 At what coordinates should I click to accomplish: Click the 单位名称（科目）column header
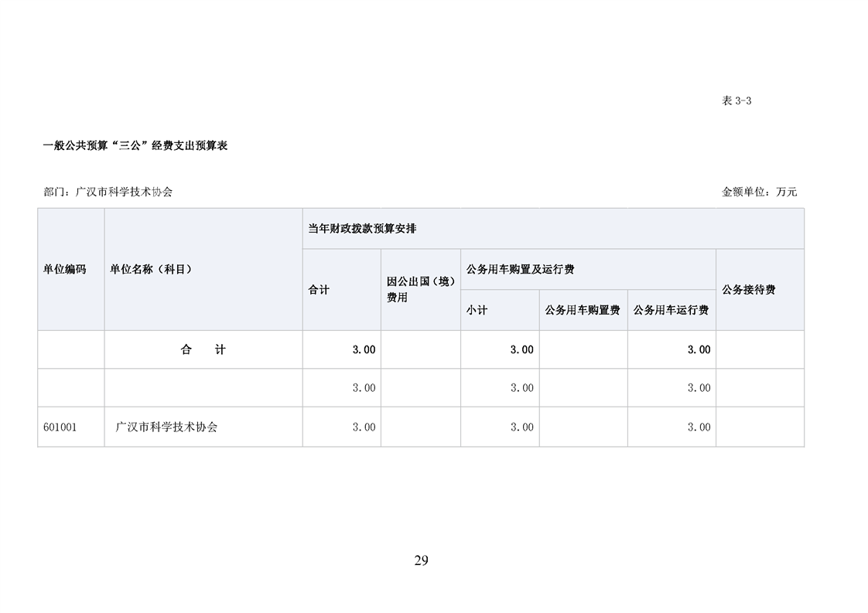[x=151, y=270]
